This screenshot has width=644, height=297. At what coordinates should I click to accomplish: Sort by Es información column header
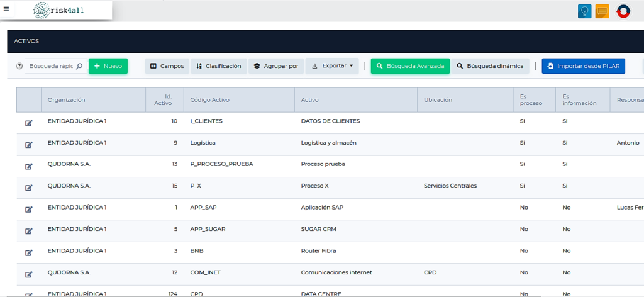583,100
